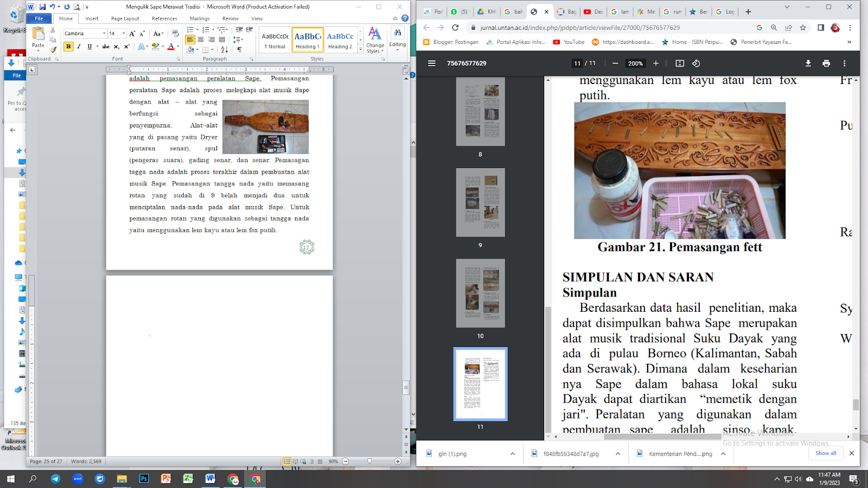Click the Word Help question mark icon

pos(405,18)
